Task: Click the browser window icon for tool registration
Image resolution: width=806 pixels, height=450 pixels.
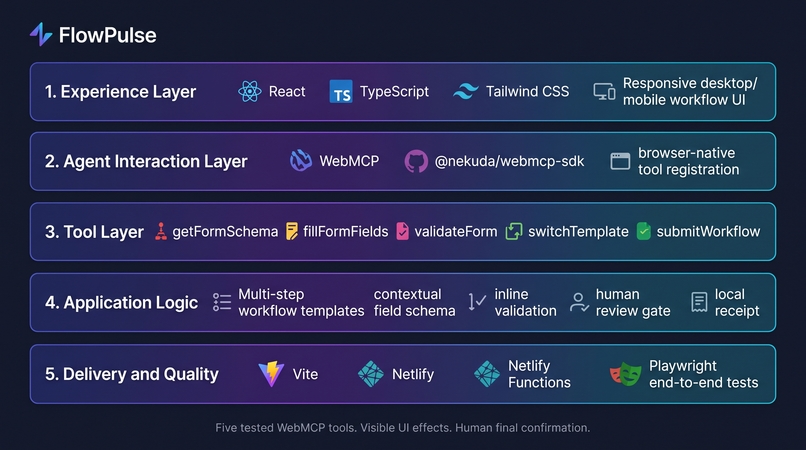Action: pyautogui.click(x=620, y=161)
